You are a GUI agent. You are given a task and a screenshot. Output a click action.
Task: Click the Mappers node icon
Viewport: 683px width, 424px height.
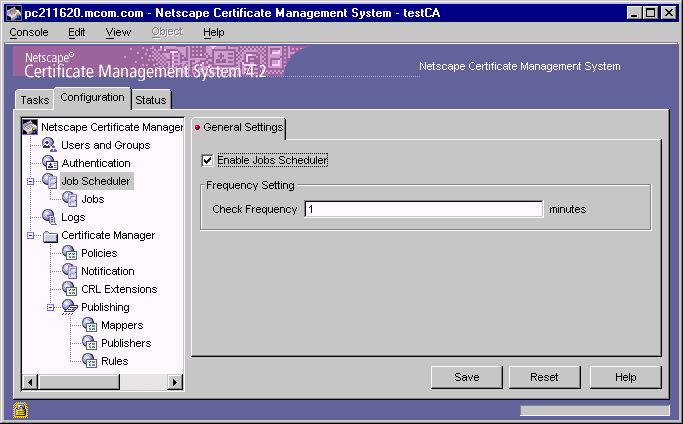[x=90, y=325]
